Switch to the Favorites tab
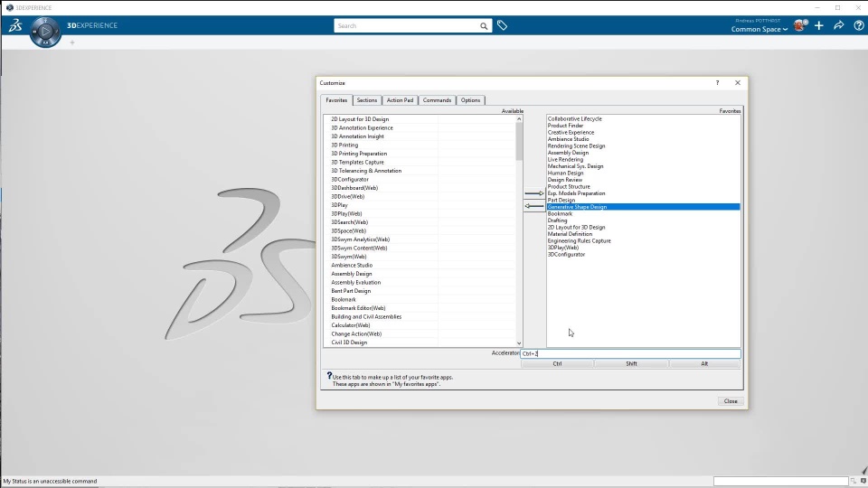 [x=336, y=100]
